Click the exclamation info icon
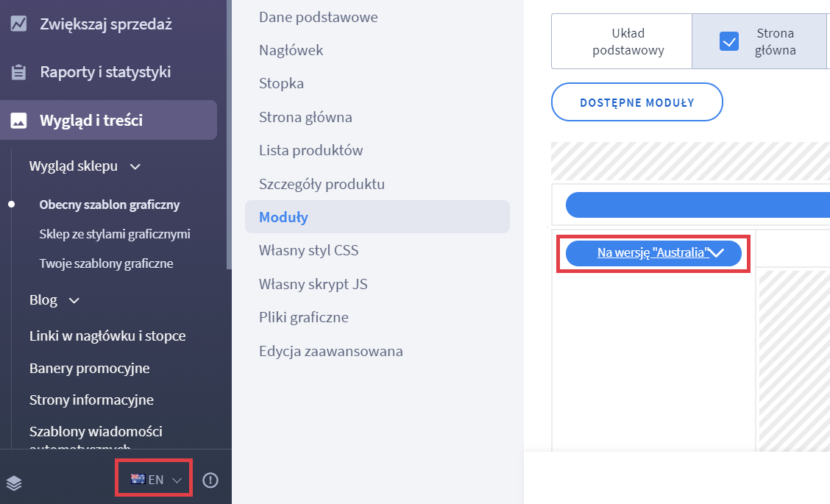Viewport: 830px width, 504px height. click(x=210, y=480)
